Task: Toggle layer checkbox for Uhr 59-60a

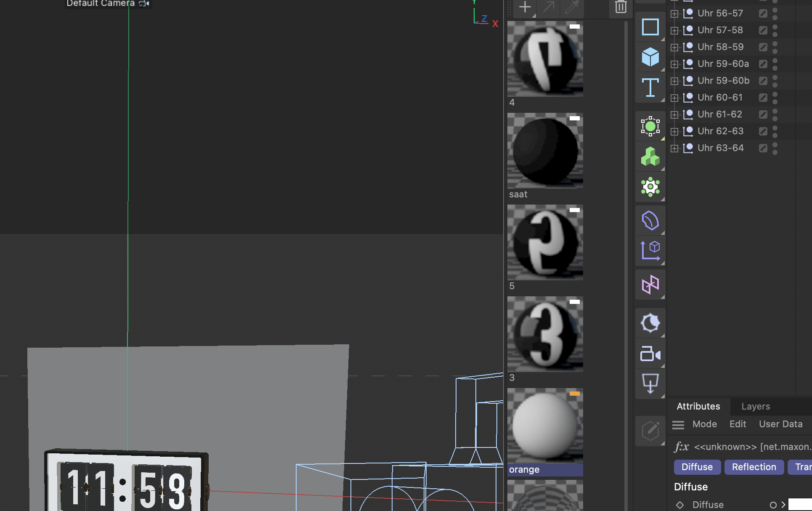Action: coord(763,64)
